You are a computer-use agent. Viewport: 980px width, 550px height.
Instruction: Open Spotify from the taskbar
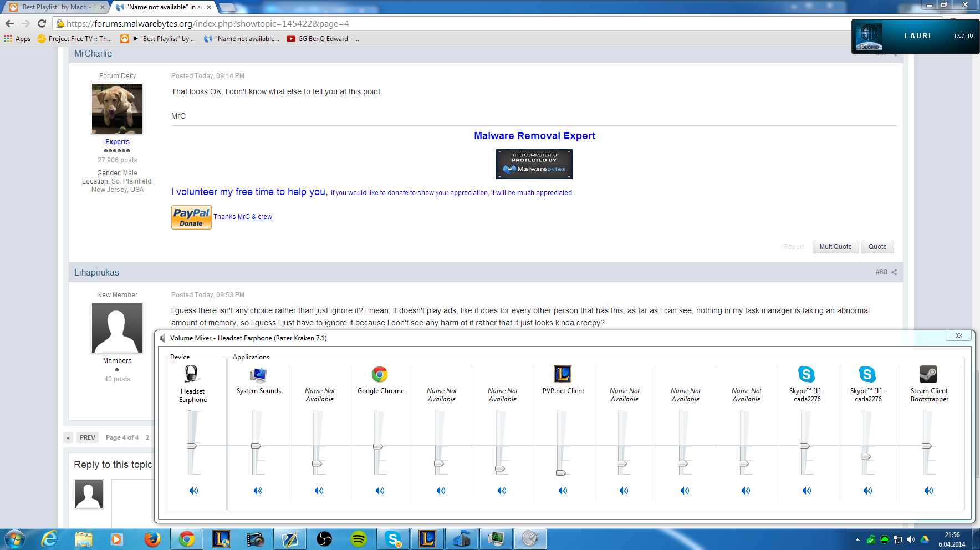[359, 539]
